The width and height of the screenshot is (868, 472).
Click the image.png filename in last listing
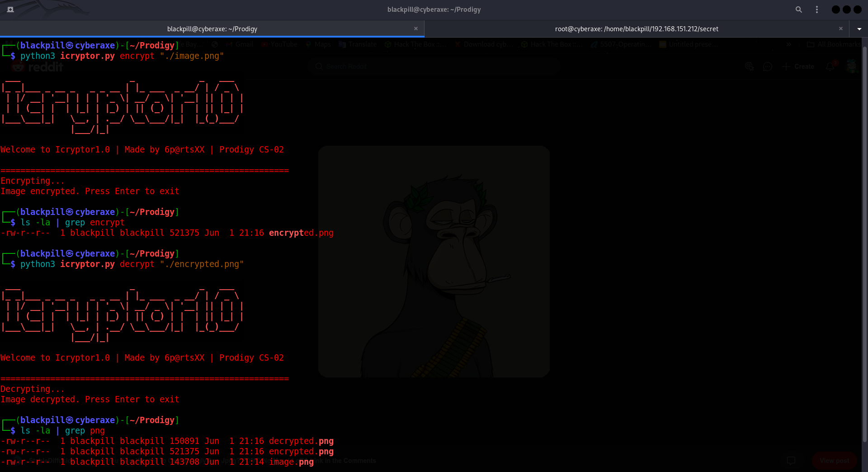coord(291,462)
